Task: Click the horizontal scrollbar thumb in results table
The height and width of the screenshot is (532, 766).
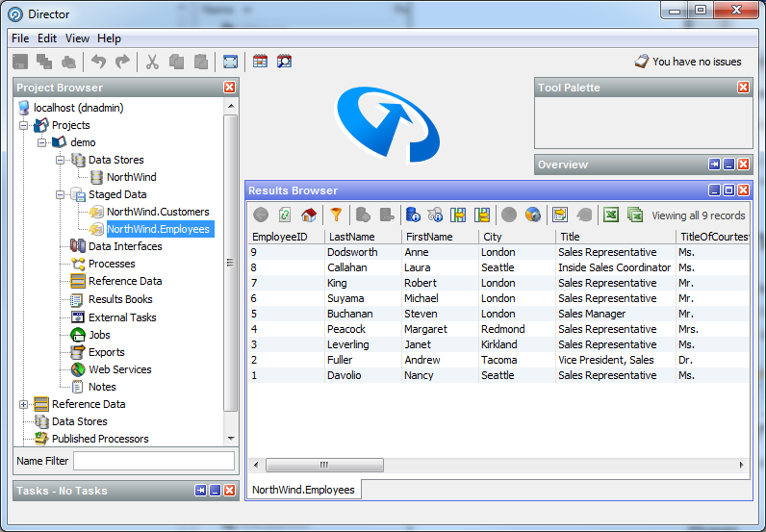Action: [324, 465]
